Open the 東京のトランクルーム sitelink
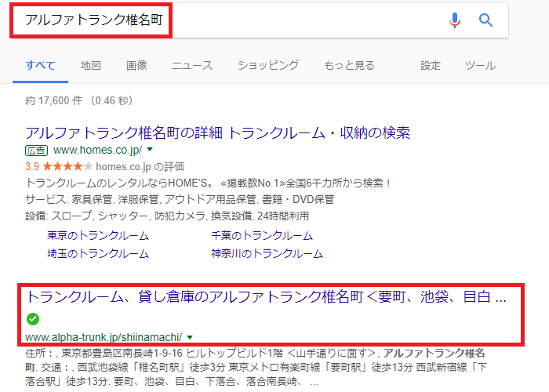Screen dimensions: 549x392 (x=98, y=235)
